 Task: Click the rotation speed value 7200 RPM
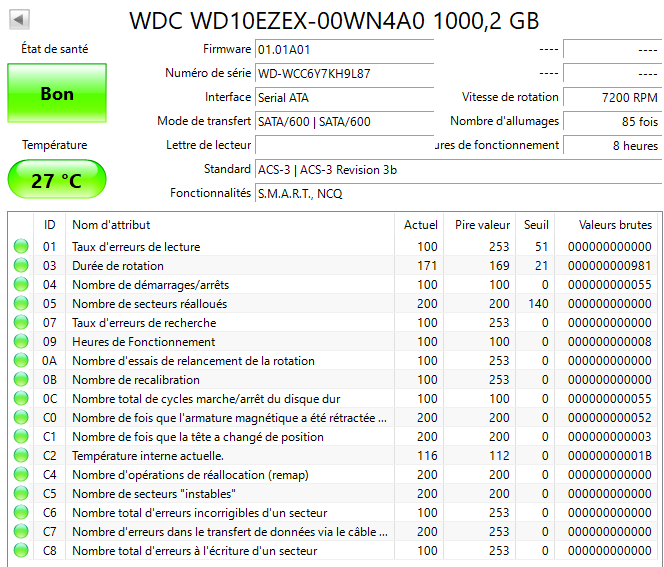tap(612, 98)
